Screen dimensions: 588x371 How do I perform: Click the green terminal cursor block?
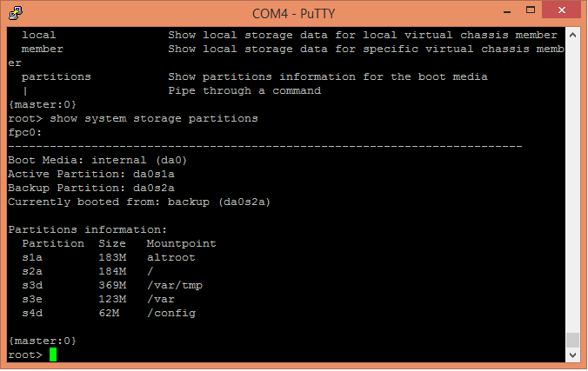53,354
